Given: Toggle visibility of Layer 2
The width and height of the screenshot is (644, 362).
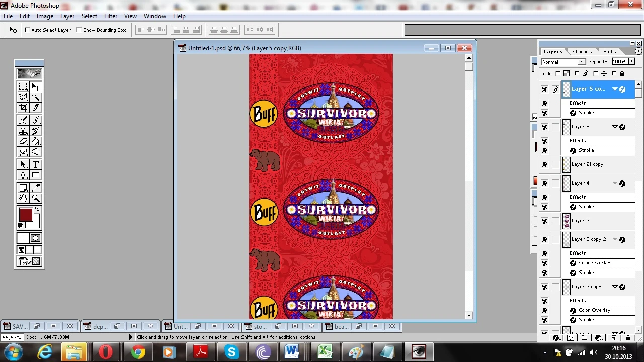Looking at the screenshot, I should click(x=544, y=221).
